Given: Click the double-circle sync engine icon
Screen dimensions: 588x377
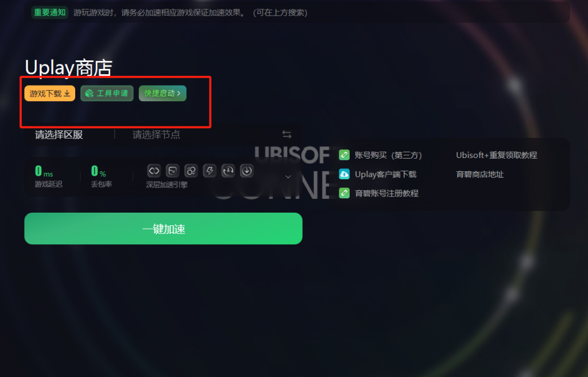Looking at the screenshot, I should (x=191, y=171).
